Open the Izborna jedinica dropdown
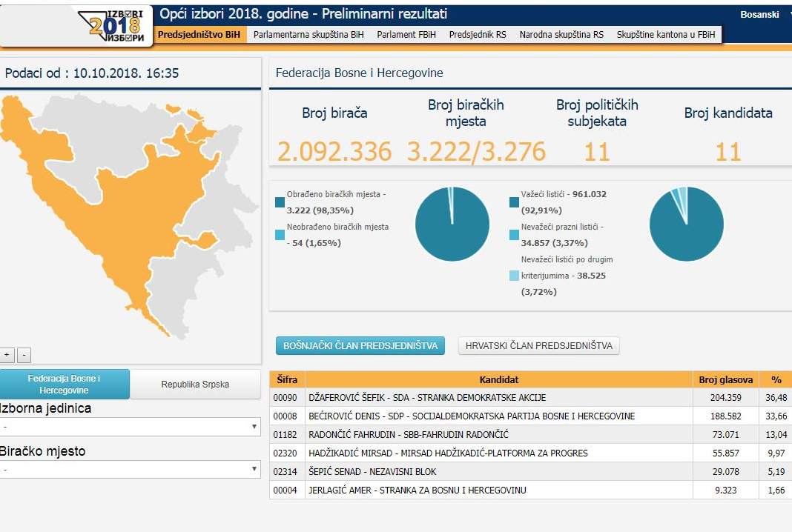Screen dimensions: 792x532 (x=130, y=427)
